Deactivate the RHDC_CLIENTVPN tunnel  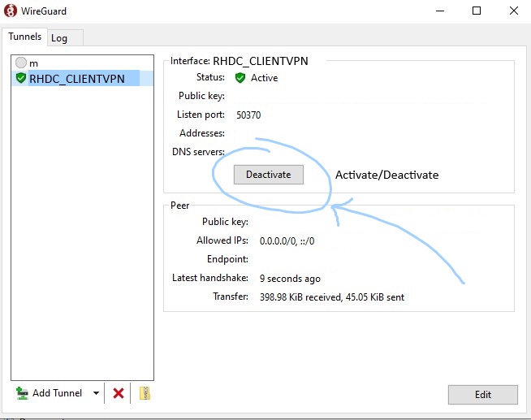[269, 175]
